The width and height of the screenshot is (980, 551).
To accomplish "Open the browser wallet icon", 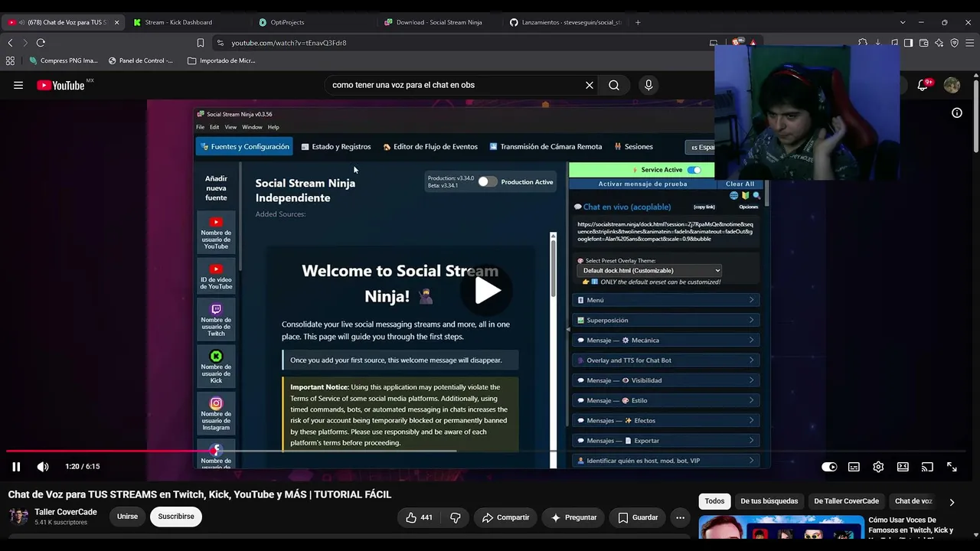I will pos(924,43).
